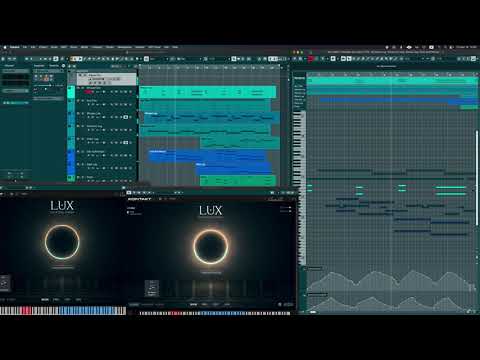Viewport: 480px width, 360px height.
Task: Click the key editor timeline ruler
Action: (x=392, y=74)
